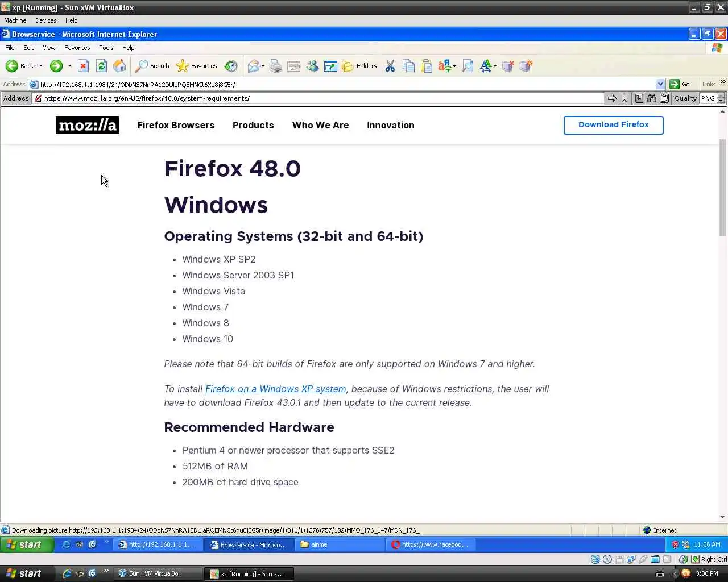Open the Forward button history dropdown arrow
This screenshot has width=728, height=582.
(x=69, y=66)
